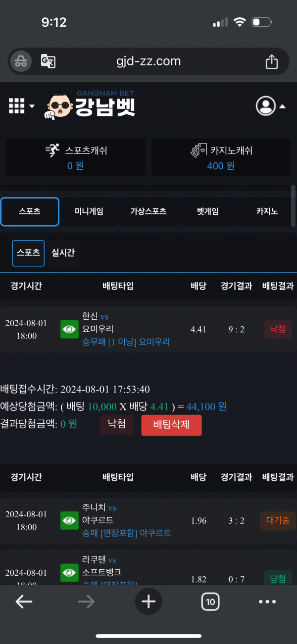The width and height of the screenshot is (297, 644).
Task: Click the gjd-zz.com address bar
Action: [x=148, y=61]
